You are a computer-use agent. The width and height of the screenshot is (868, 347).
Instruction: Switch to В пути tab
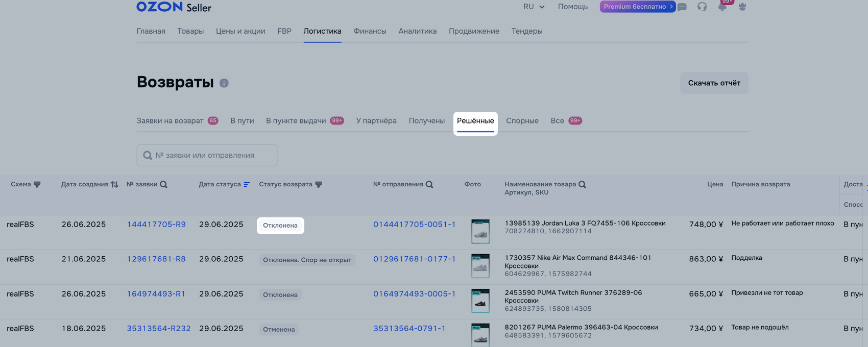(242, 121)
